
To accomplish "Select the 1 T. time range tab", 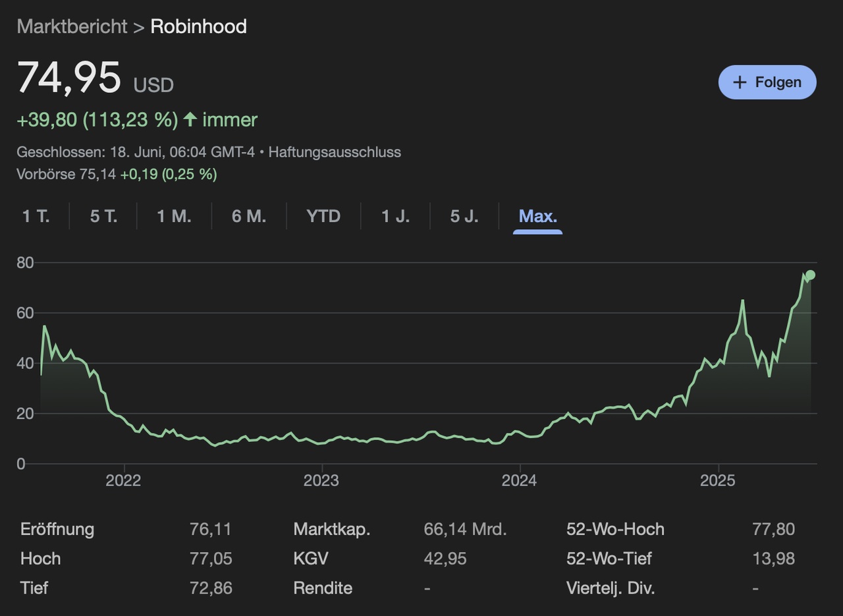I will pos(36,216).
